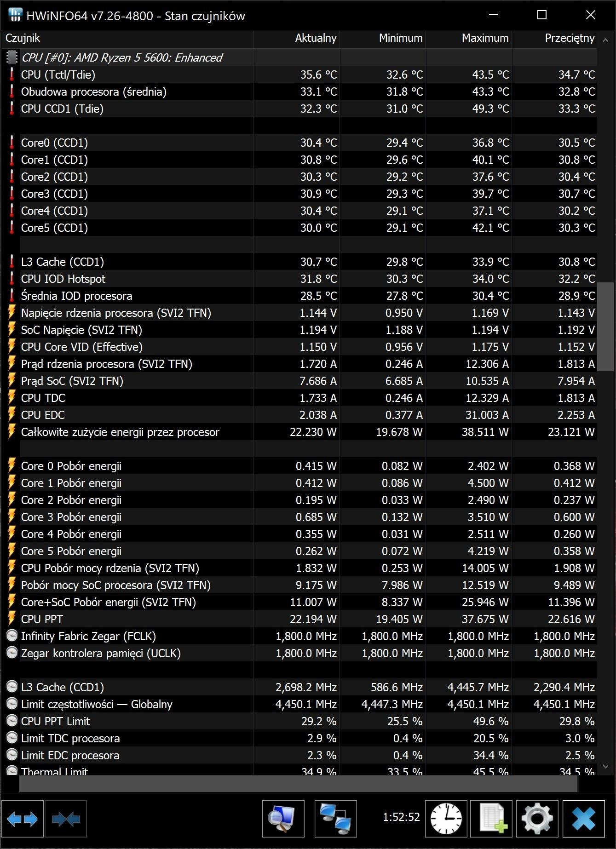Select the CPU Core VID (Effective) label
This screenshot has height=849, width=616.
point(82,347)
